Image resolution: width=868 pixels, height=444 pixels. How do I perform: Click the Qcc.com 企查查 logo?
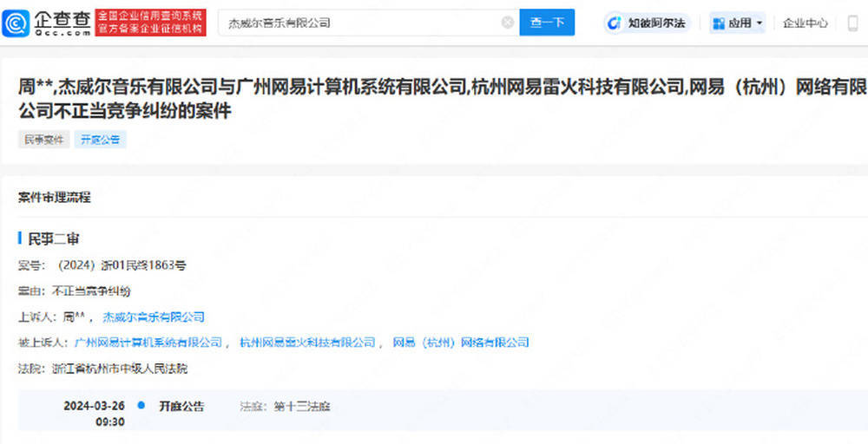pyautogui.click(x=47, y=23)
